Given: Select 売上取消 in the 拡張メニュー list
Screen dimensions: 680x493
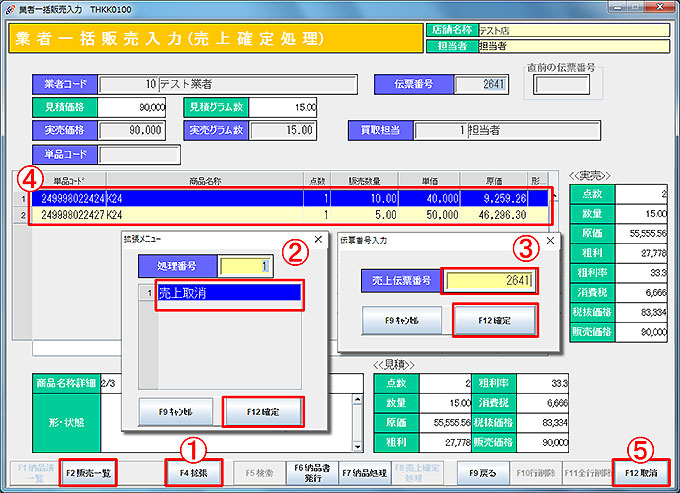Looking at the screenshot, I should point(228,294).
